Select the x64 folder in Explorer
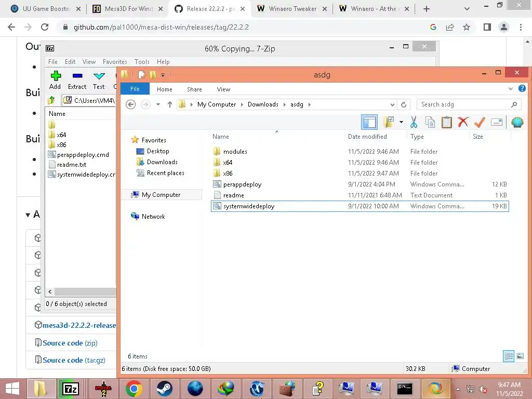 228,163
